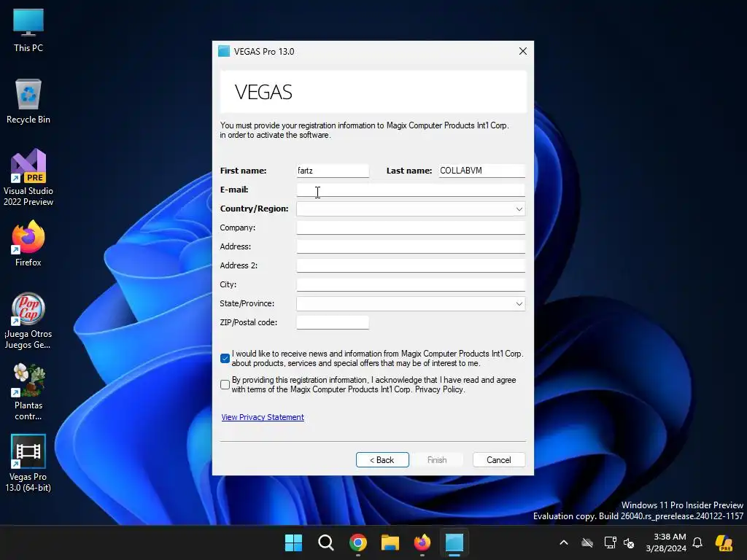Select the Plantas contr... desktop shortcut
Image resolution: width=747 pixels, height=560 pixels.
(x=28, y=392)
